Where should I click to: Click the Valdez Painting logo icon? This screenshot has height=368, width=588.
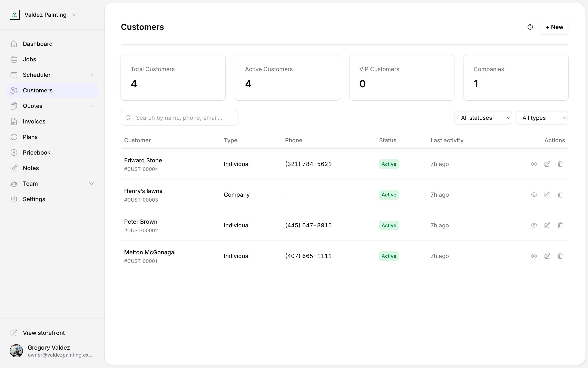14,15
